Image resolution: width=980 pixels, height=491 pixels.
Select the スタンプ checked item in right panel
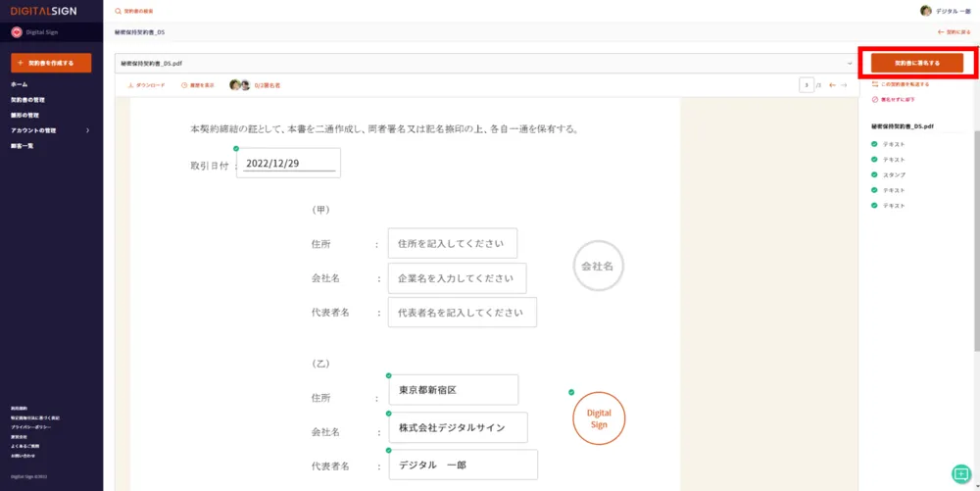point(893,174)
